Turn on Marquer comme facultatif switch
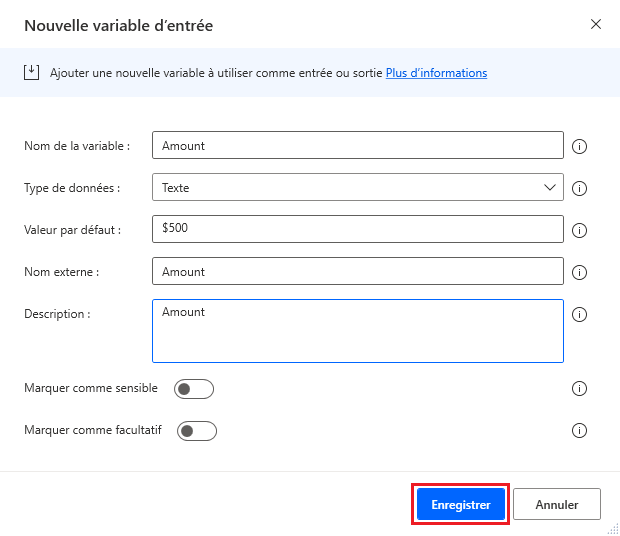The image size is (620, 536). [x=197, y=431]
